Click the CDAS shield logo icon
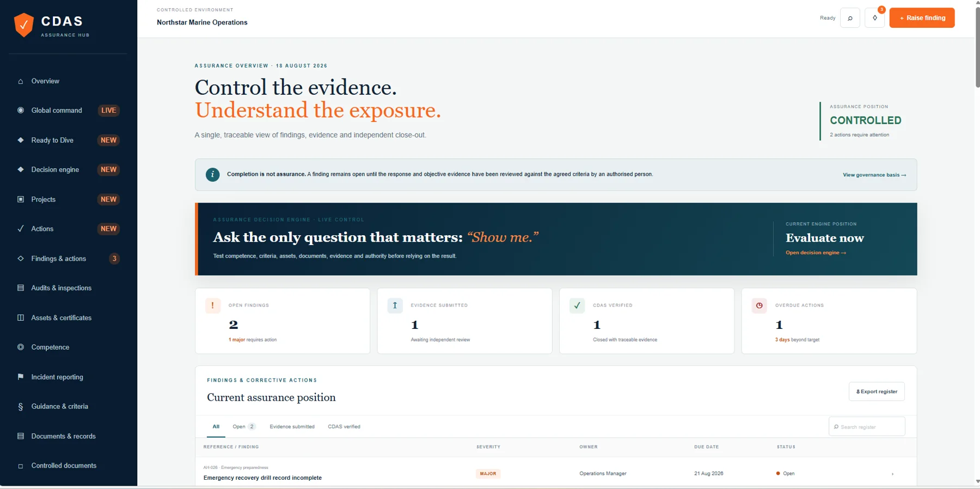980x489 pixels. coord(23,25)
